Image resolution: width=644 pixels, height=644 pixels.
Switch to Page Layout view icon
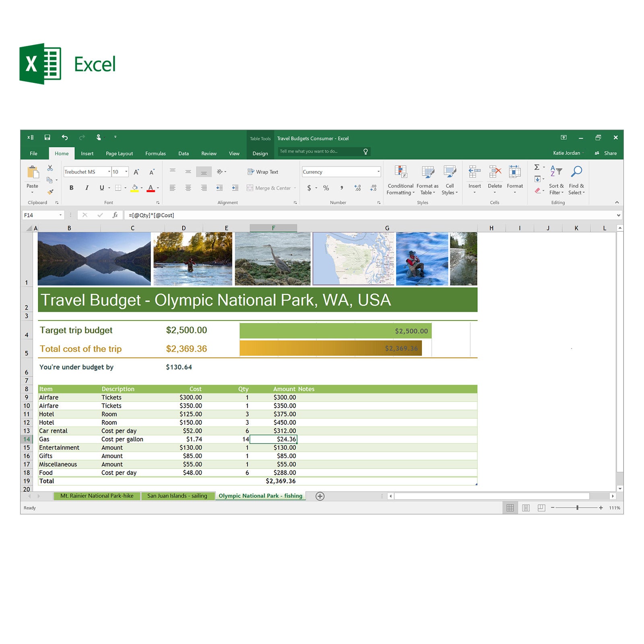tap(526, 508)
